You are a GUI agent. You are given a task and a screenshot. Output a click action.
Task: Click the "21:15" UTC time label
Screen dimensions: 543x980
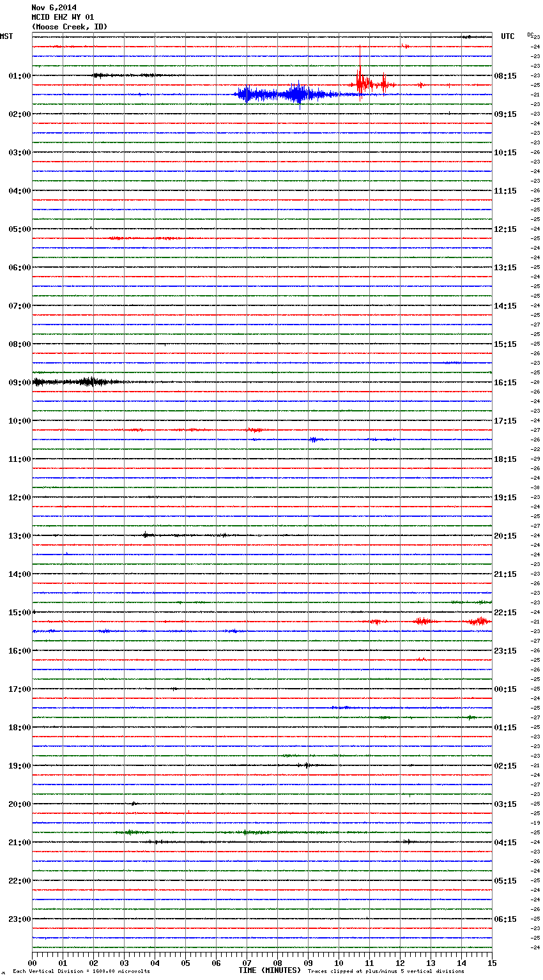505,574
